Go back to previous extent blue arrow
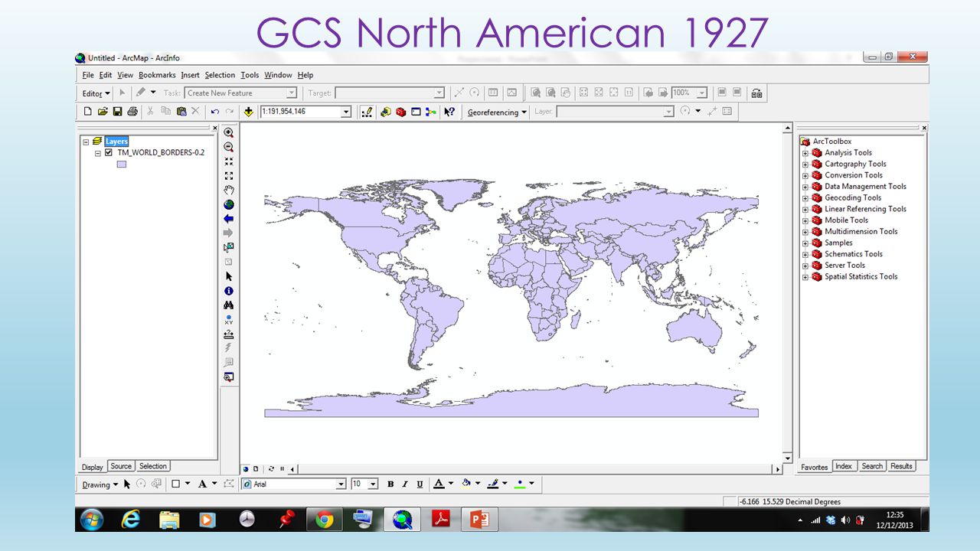The height and width of the screenshot is (551, 980). coord(228,219)
